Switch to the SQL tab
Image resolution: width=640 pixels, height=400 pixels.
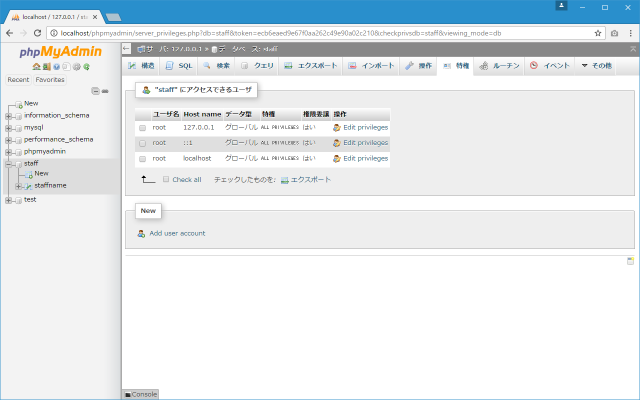(x=179, y=66)
